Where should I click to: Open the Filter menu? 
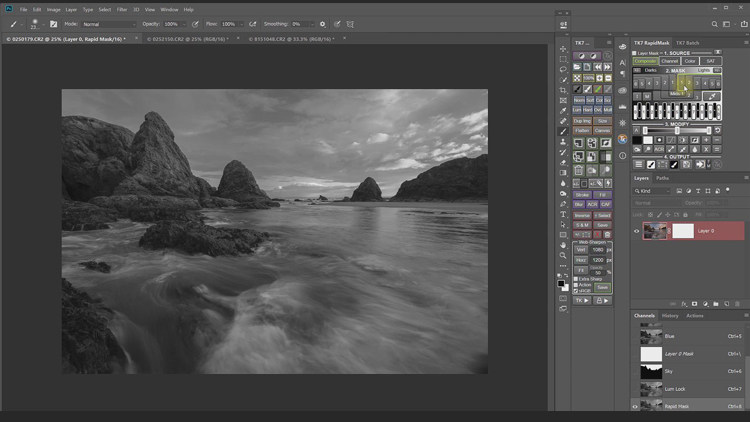[x=121, y=9]
